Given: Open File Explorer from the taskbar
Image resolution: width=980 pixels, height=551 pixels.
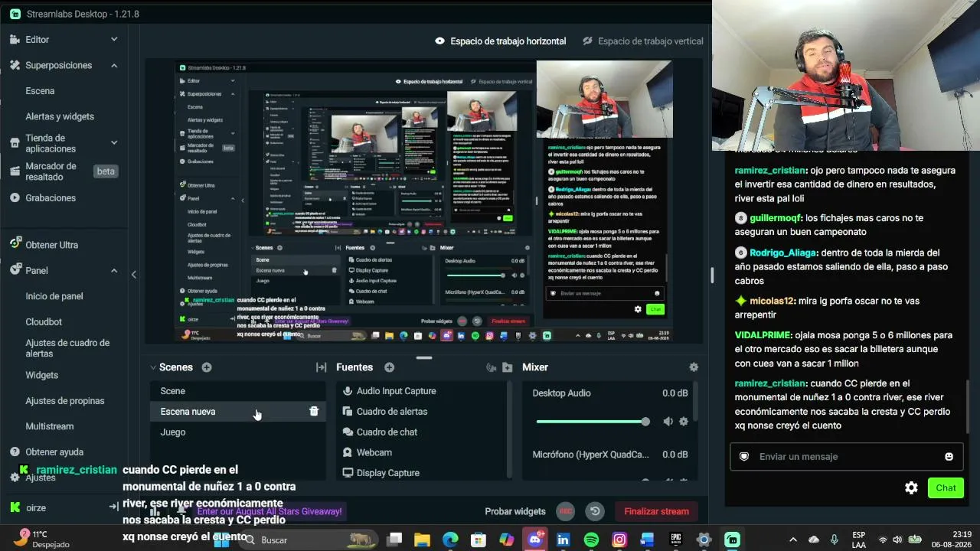Looking at the screenshot, I should [422, 540].
